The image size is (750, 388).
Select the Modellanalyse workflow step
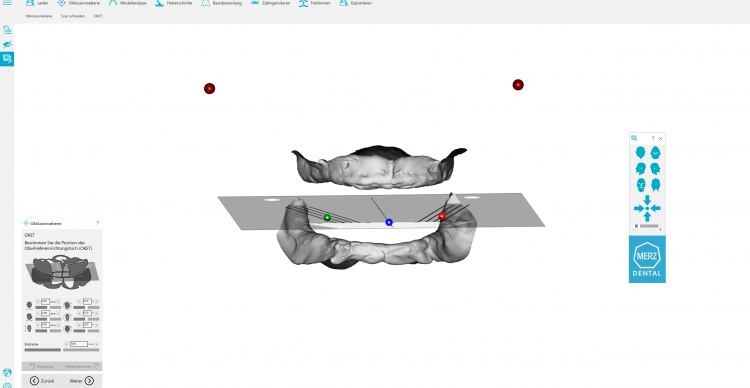pos(127,3)
